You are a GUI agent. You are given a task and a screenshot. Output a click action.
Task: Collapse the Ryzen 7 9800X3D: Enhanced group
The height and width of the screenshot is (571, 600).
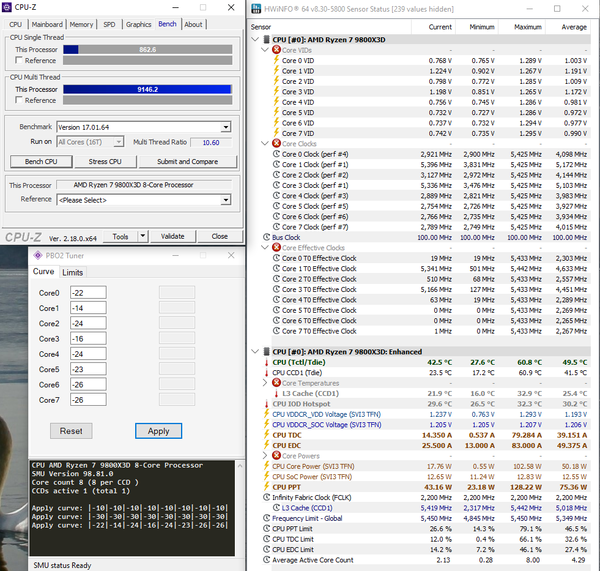pyautogui.click(x=255, y=351)
